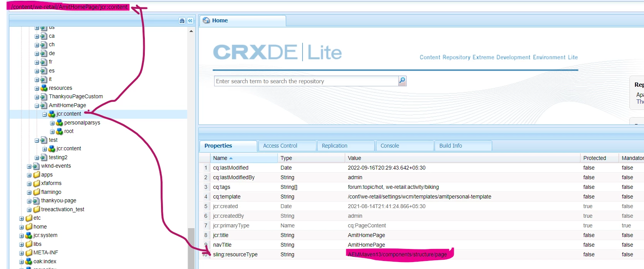Expand the apps folder node

pos(29,175)
